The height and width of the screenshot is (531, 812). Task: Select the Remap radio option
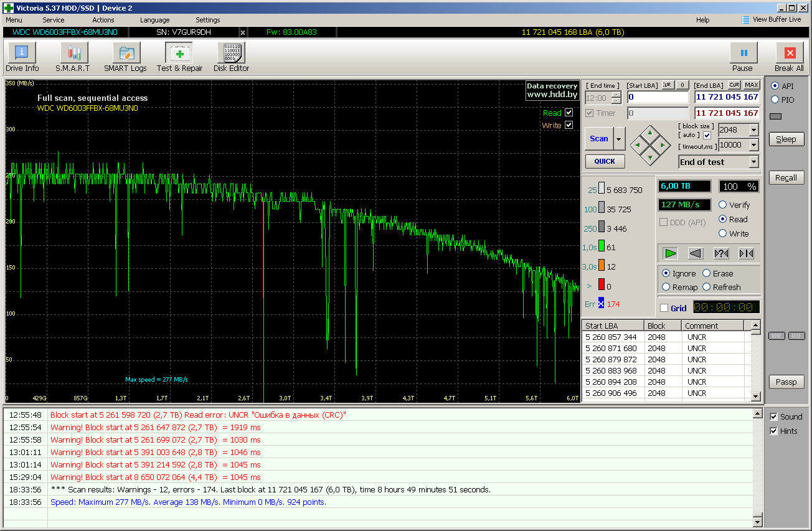click(x=666, y=287)
